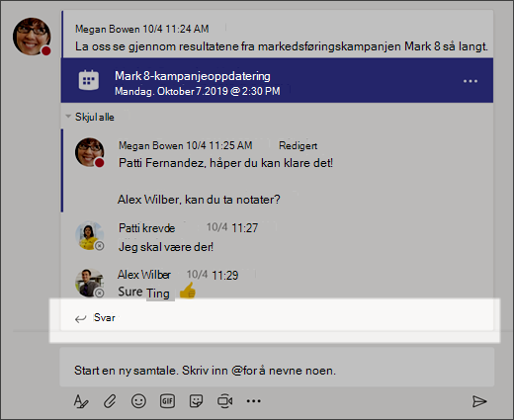Click message 'Jeg skal være der!'
This screenshot has height=420, width=514.
(166, 247)
